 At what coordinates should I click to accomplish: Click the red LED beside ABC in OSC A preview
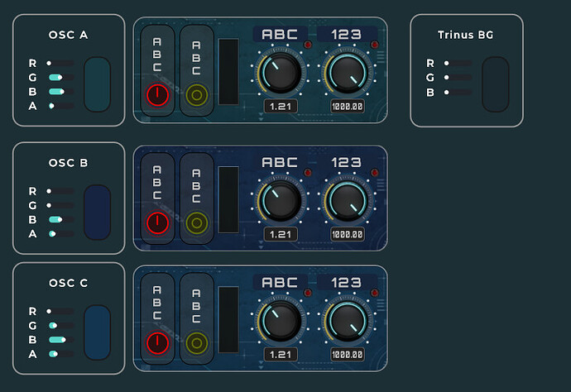[x=308, y=45]
